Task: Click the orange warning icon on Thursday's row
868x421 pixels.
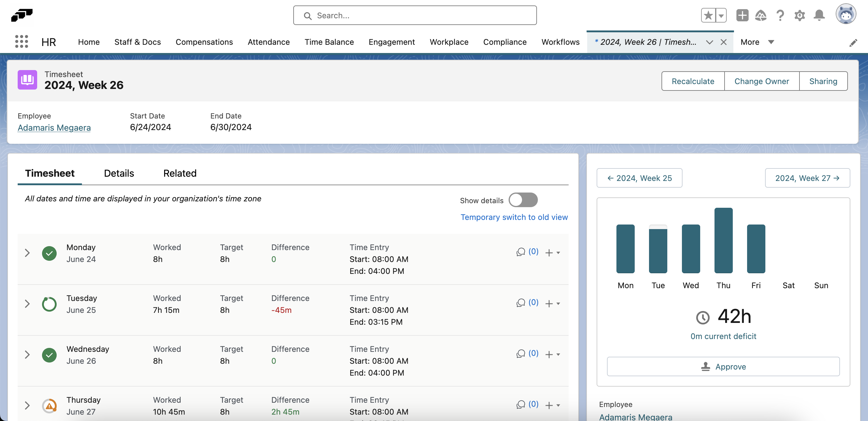Action: point(49,405)
